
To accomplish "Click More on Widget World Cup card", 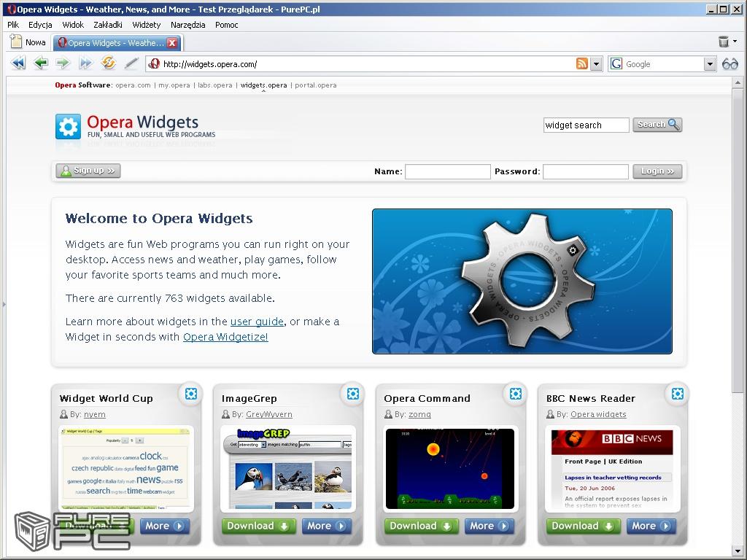I will point(164,526).
